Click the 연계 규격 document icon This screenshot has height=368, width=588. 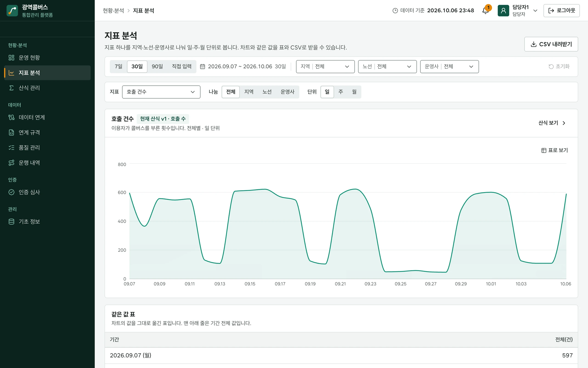11,132
